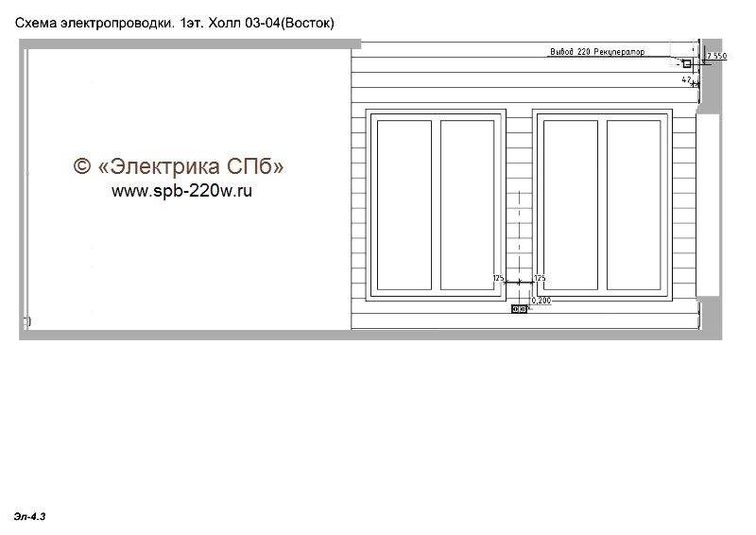Click the left '125' dimension
Screen dimensions: 756x535
(498, 278)
